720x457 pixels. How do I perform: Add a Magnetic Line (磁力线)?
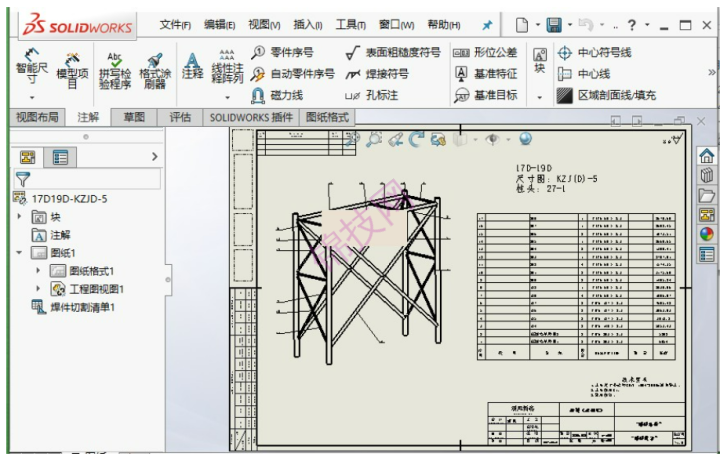pos(277,96)
